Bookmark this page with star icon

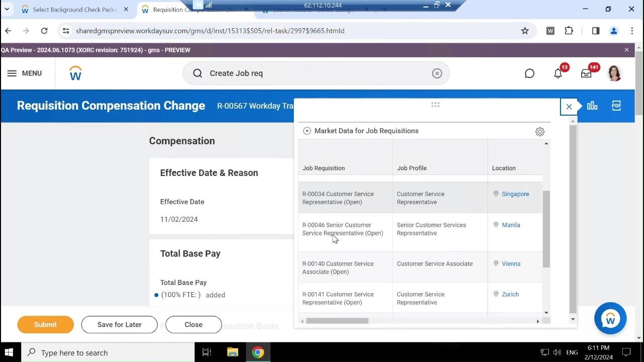click(525, 31)
